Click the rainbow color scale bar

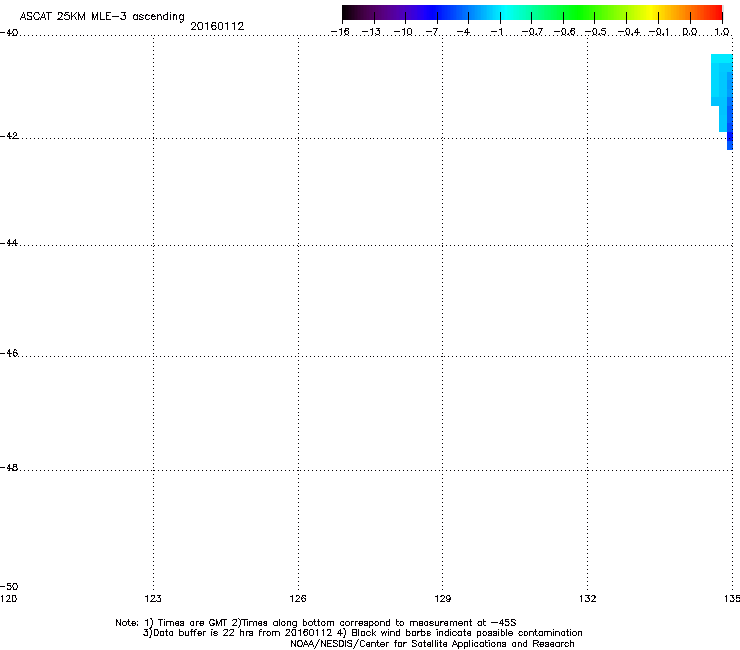point(532,12)
